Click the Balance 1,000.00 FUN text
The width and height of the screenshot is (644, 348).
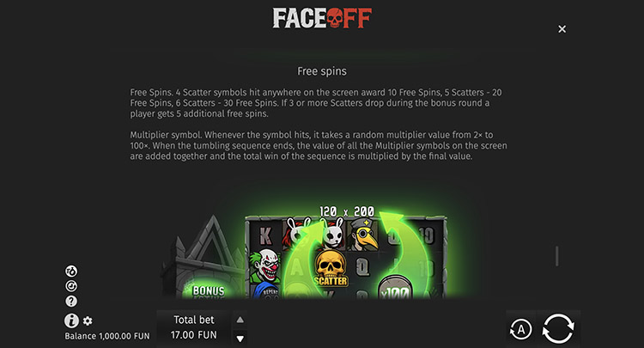[107, 336]
